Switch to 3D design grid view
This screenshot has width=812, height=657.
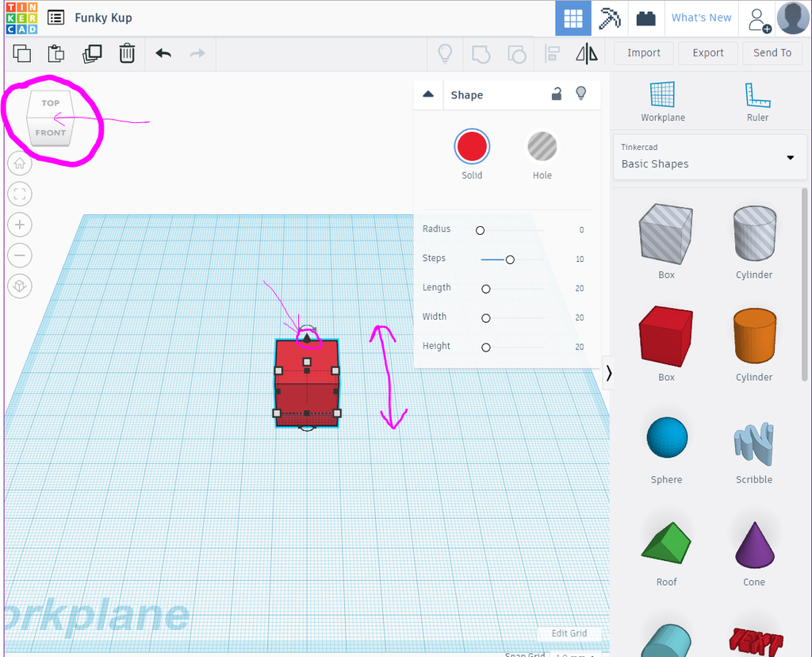pyautogui.click(x=573, y=18)
